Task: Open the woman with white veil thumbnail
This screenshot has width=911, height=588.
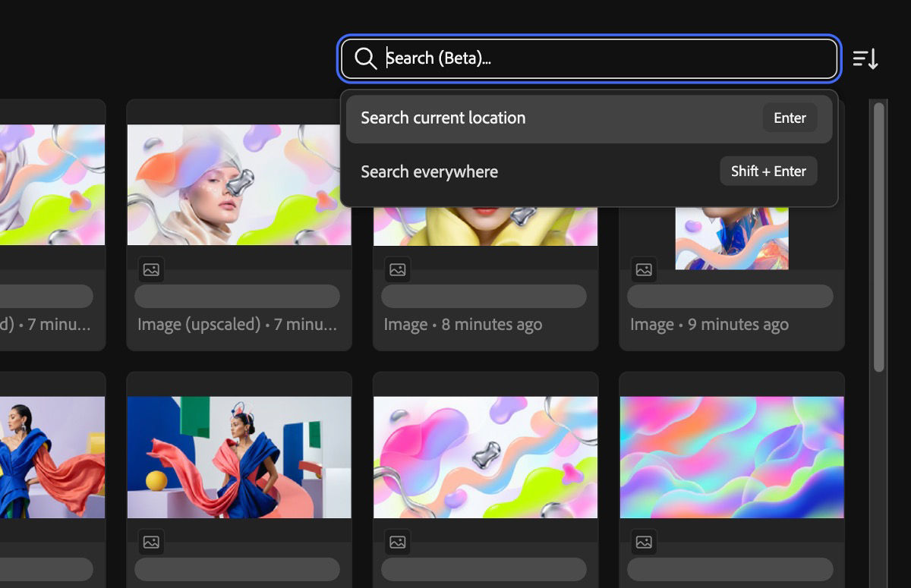Action: (x=239, y=185)
